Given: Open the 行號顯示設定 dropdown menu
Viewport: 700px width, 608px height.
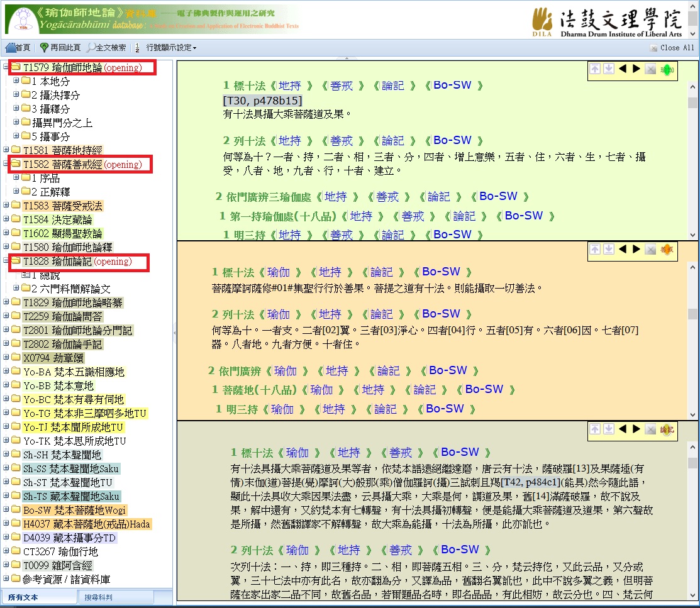Looking at the screenshot, I should tap(170, 48).
